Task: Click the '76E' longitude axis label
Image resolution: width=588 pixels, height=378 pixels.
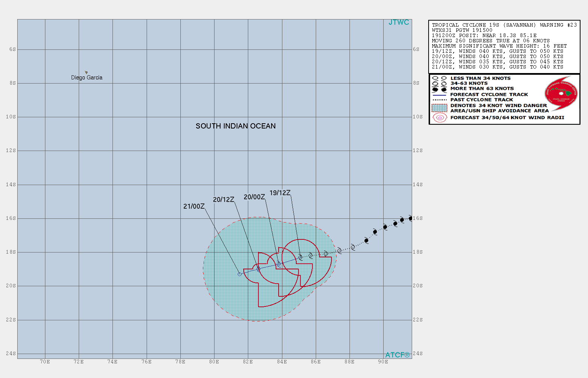Action: (x=147, y=362)
